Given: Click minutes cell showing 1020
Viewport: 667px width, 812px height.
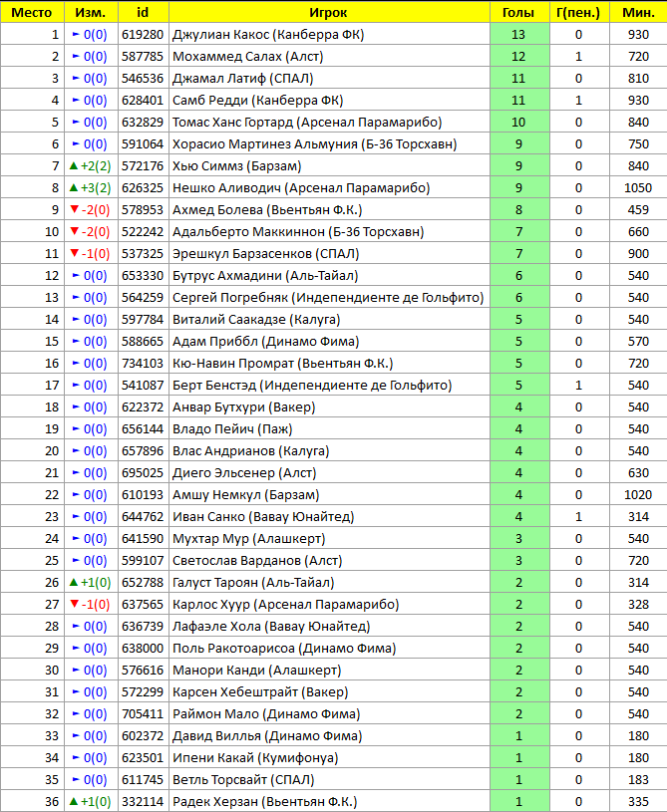Looking at the screenshot, I should (x=638, y=495).
